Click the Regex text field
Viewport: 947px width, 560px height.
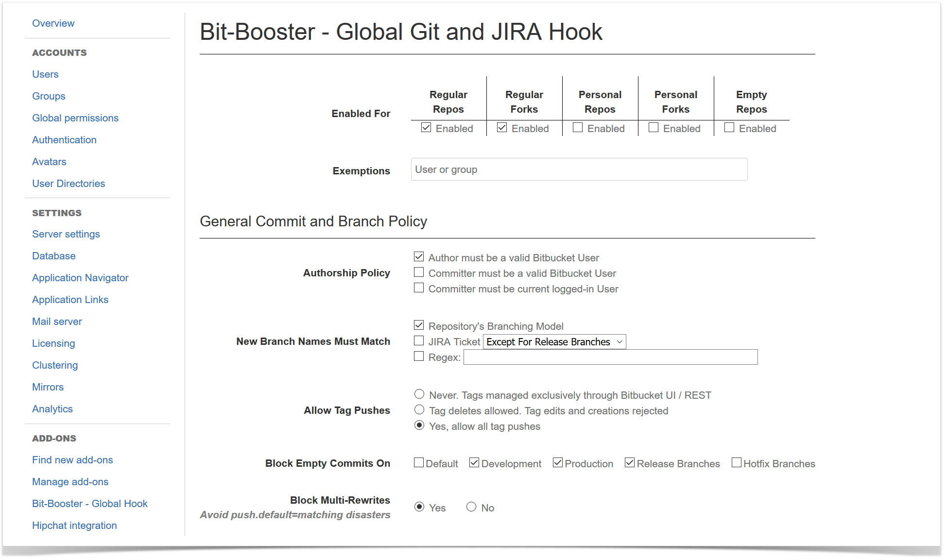[611, 357]
